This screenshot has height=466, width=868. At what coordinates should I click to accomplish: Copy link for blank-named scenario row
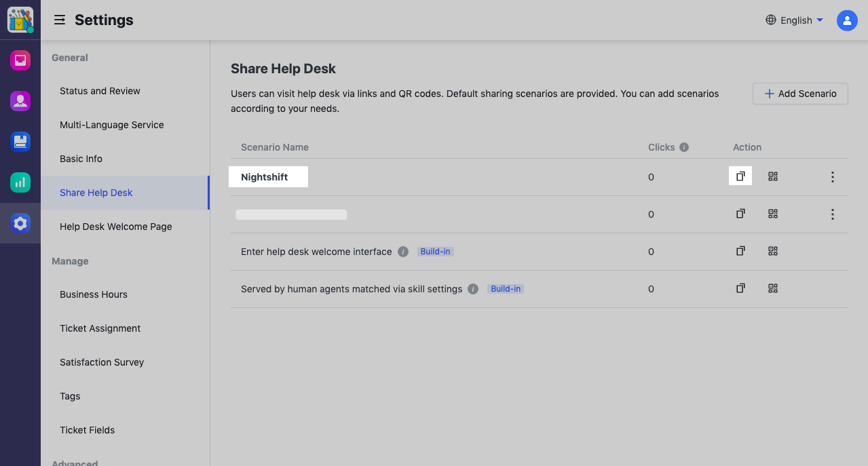tap(740, 214)
